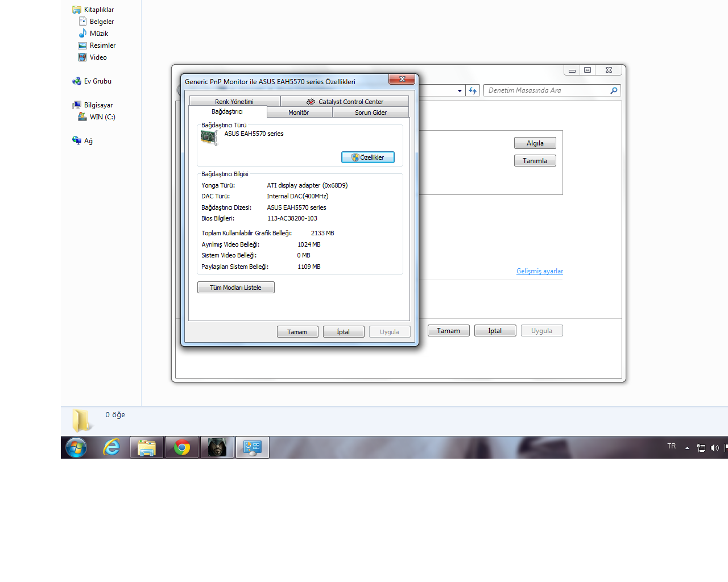
Task: Open the Catalyst Control Center tab
Action: (x=345, y=102)
